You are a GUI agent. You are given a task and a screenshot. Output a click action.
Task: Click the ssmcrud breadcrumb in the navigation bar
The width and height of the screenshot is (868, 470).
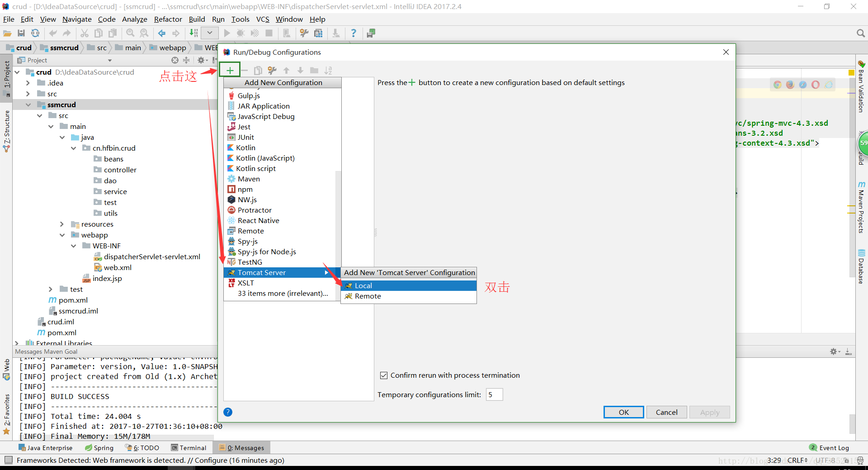59,47
